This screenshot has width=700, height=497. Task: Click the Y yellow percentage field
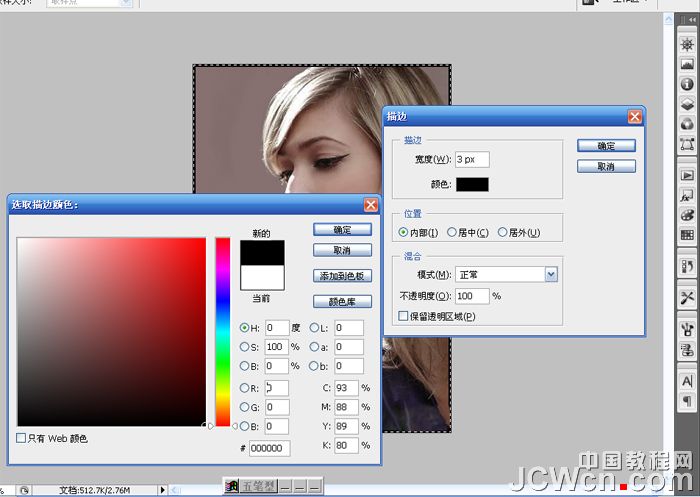(x=346, y=426)
